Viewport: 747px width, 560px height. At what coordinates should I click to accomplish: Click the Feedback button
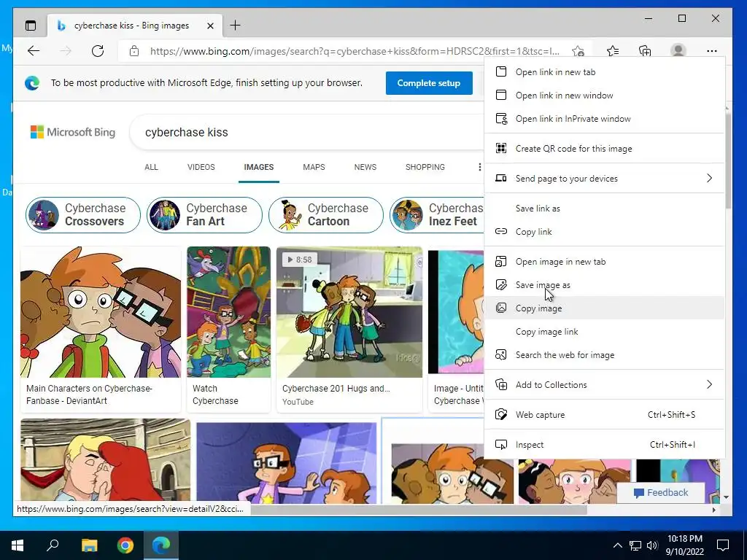[660, 493]
